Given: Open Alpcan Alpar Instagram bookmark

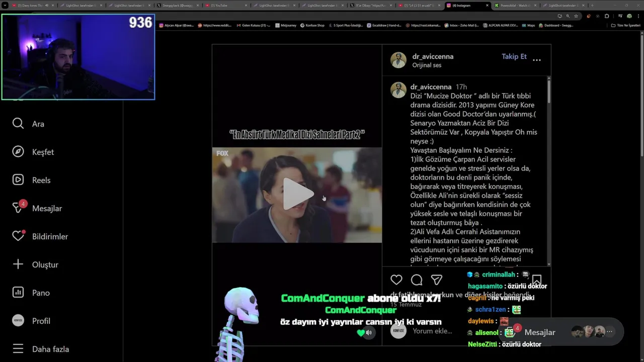Looking at the screenshot, I should click(x=177, y=25).
